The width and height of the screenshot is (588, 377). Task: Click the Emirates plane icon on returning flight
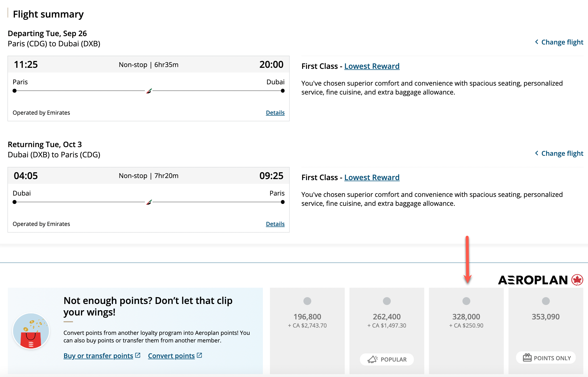pyautogui.click(x=149, y=202)
